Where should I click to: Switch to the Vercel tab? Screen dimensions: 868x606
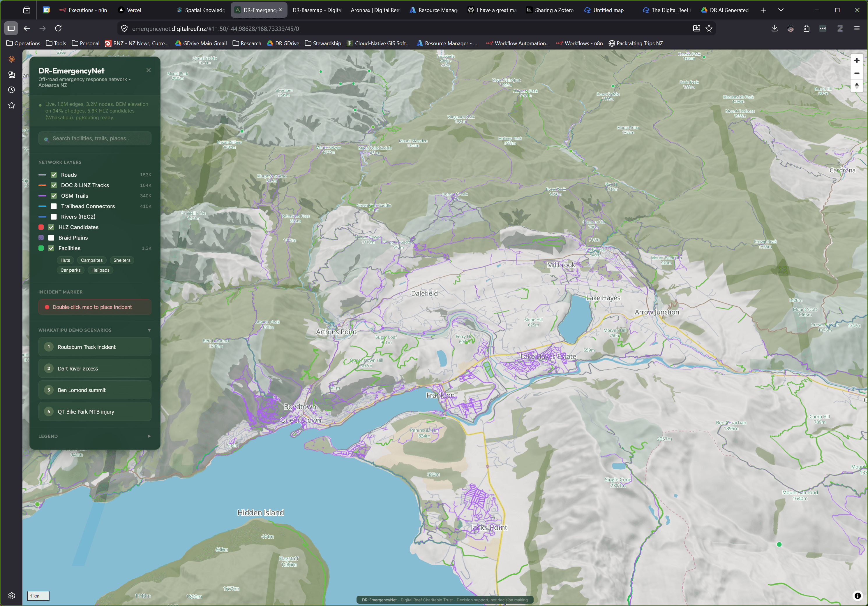(x=133, y=10)
